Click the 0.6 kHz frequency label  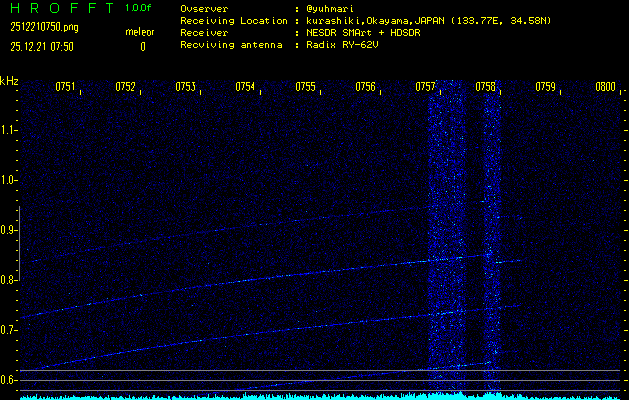click(x=9, y=380)
